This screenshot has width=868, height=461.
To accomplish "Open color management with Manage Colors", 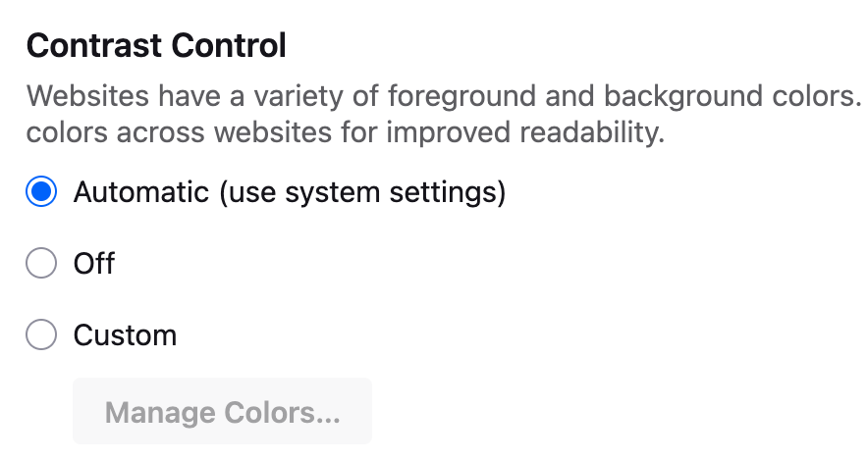I will [222, 412].
